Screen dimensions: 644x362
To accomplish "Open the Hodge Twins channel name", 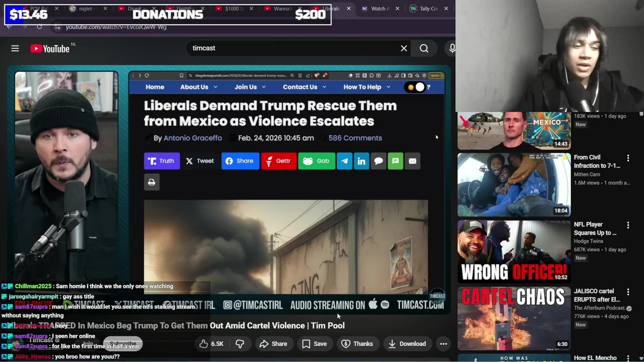I will (588, 241).
